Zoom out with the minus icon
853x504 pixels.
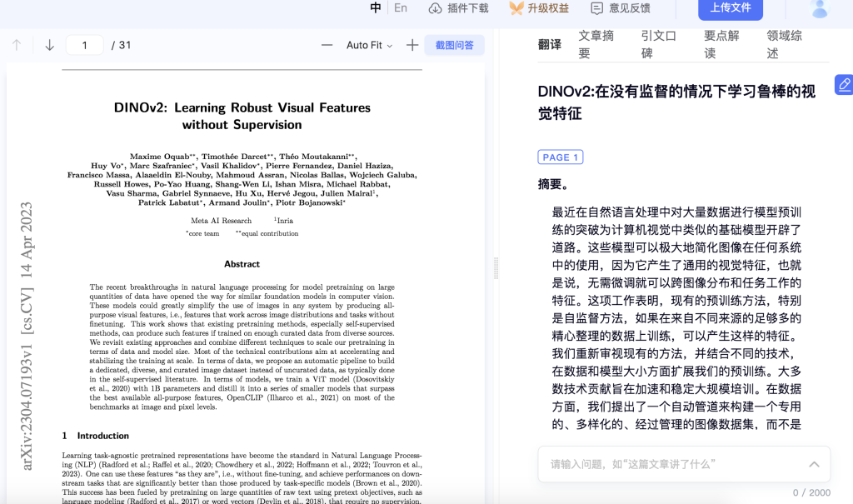tap(327, 45)
